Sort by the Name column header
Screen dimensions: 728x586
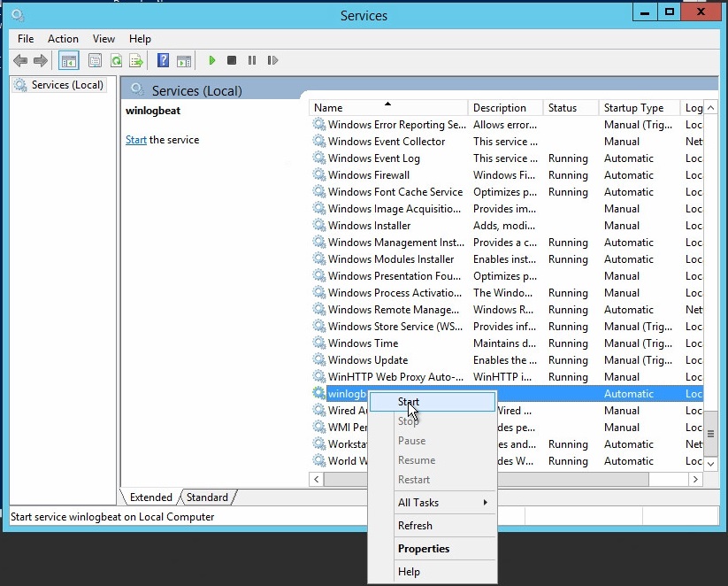[x=388, y=108]
